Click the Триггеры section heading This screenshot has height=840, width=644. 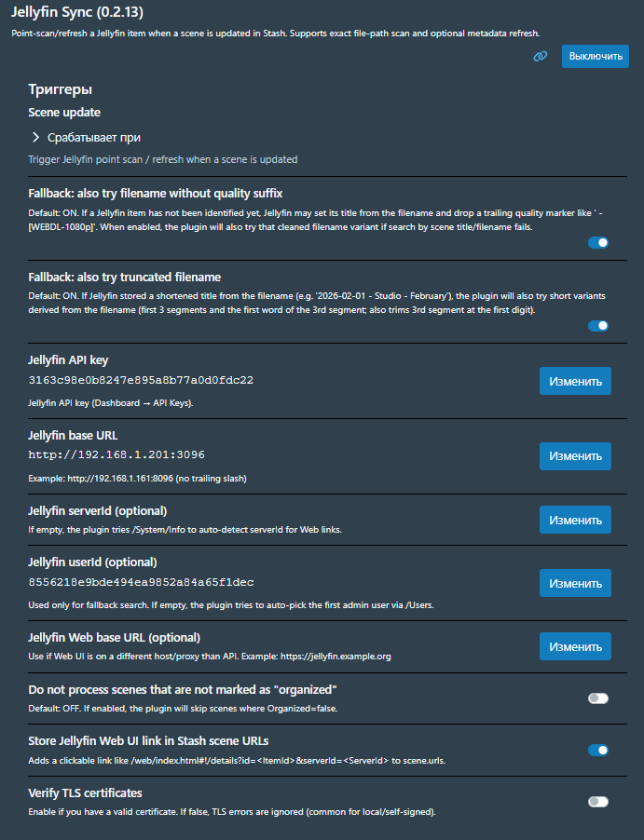(60, 89)
